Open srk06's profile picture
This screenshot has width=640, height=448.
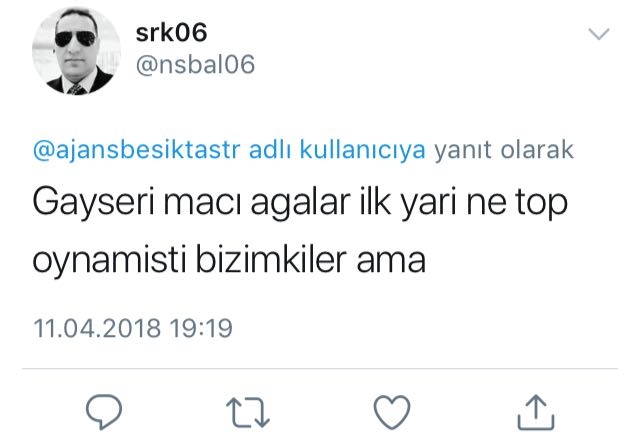pos(76,51)
